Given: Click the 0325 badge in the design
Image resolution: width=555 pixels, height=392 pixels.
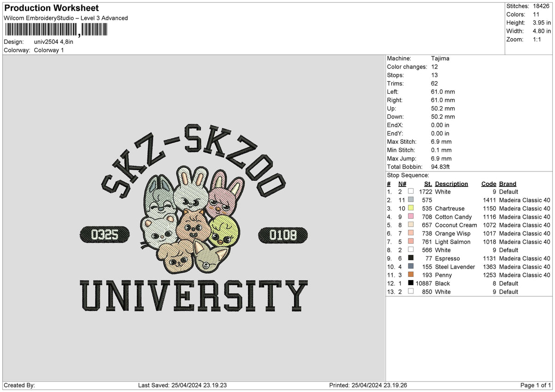Looking at the screenshot, I should pyautogui.click(x=104, y=235).
